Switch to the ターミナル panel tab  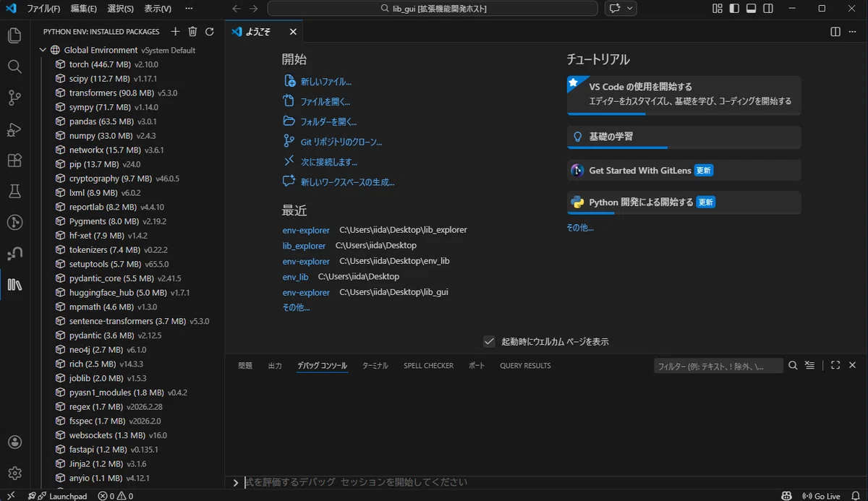point(375,366)
